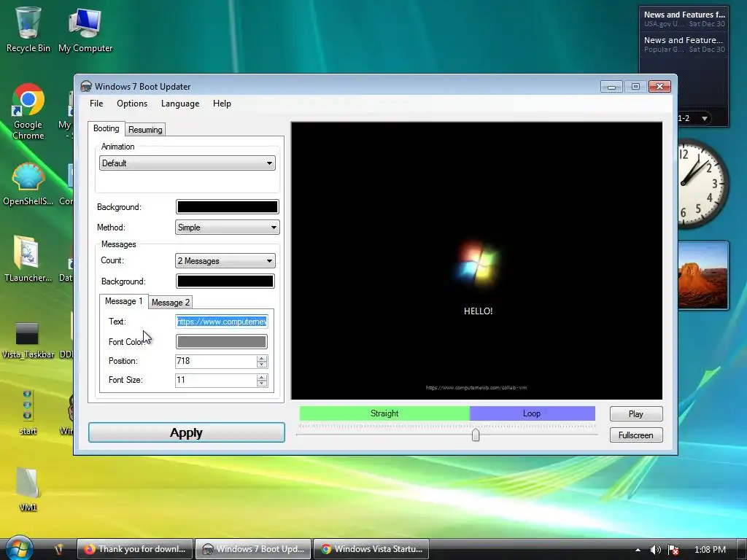Switch to the Booting tab
Image resolution: width=747 pixels, height=560 pixels.
click(x=107, y=128)
